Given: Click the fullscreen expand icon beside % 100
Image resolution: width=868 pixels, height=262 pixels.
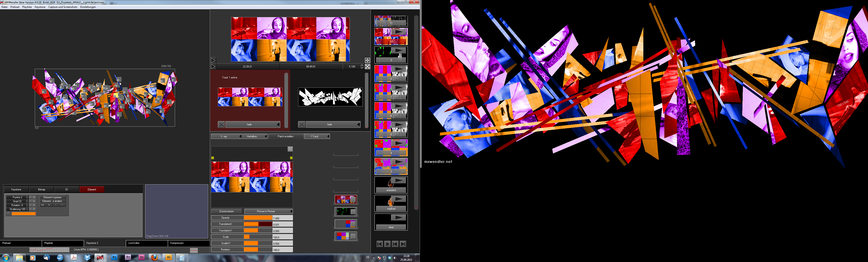Looking at the screenshot, I should 367,67.
